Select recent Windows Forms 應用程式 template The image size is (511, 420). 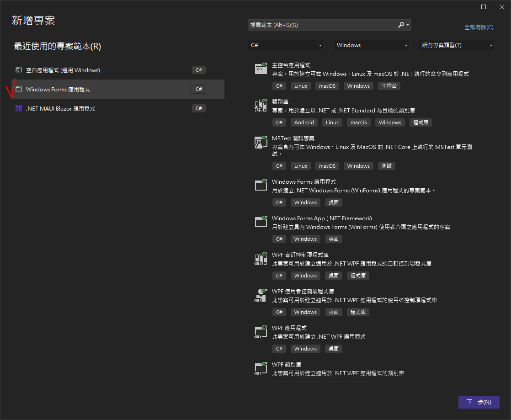point(117,89)
